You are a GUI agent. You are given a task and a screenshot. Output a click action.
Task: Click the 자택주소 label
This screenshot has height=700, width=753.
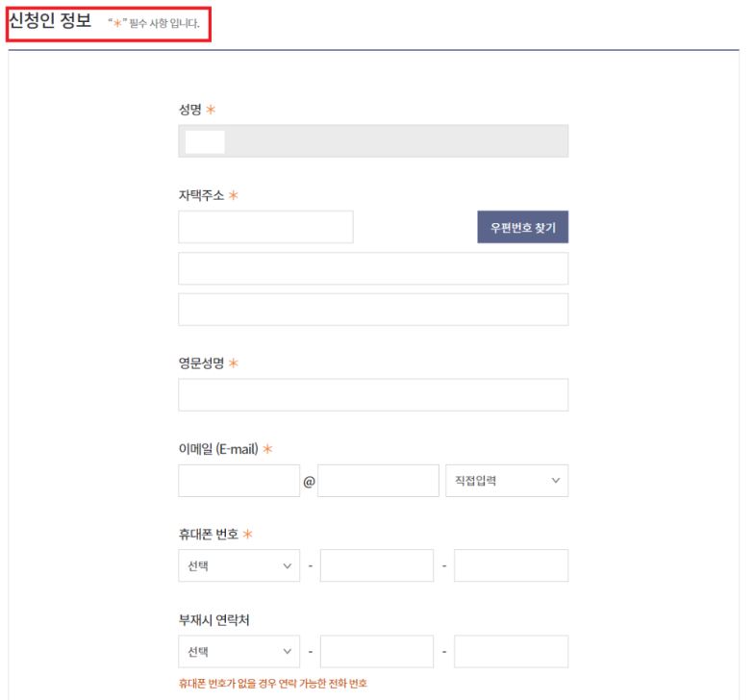tap(201, 195)
